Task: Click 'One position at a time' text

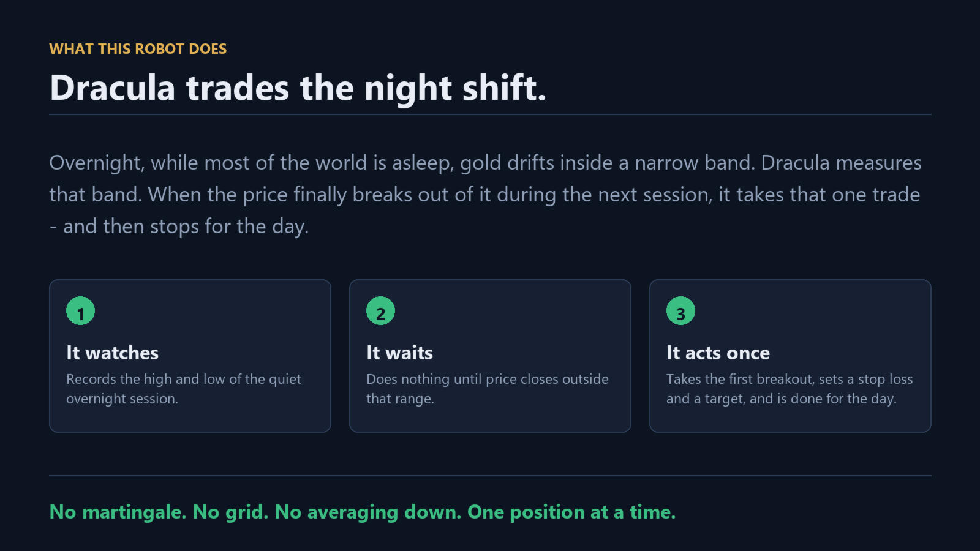Action: [571, 512]
